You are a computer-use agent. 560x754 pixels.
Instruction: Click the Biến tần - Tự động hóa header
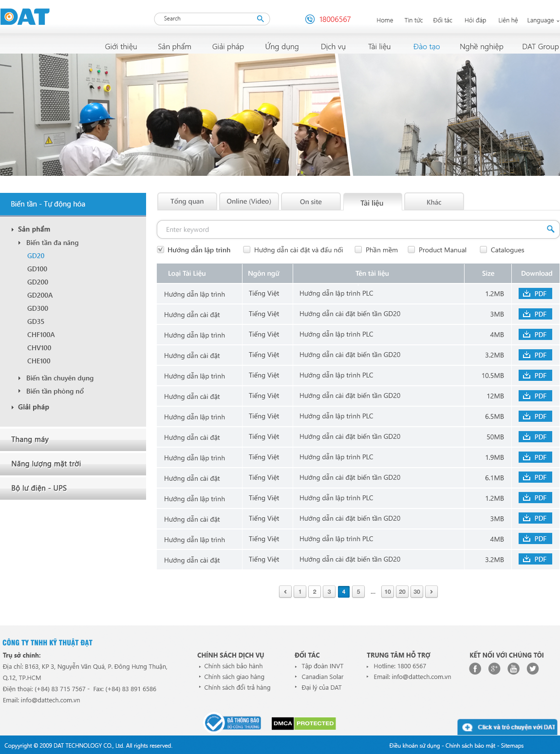click(73, 204)
